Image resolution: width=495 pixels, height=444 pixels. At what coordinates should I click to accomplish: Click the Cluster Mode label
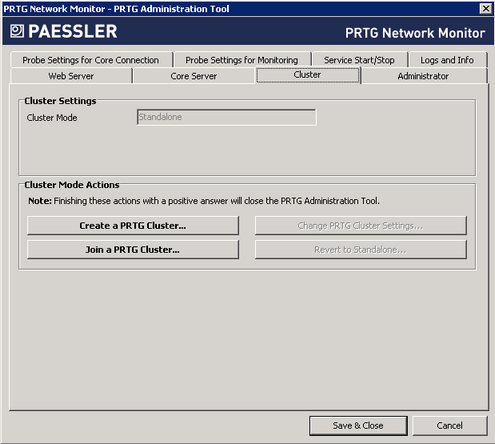tap(52, 118)
